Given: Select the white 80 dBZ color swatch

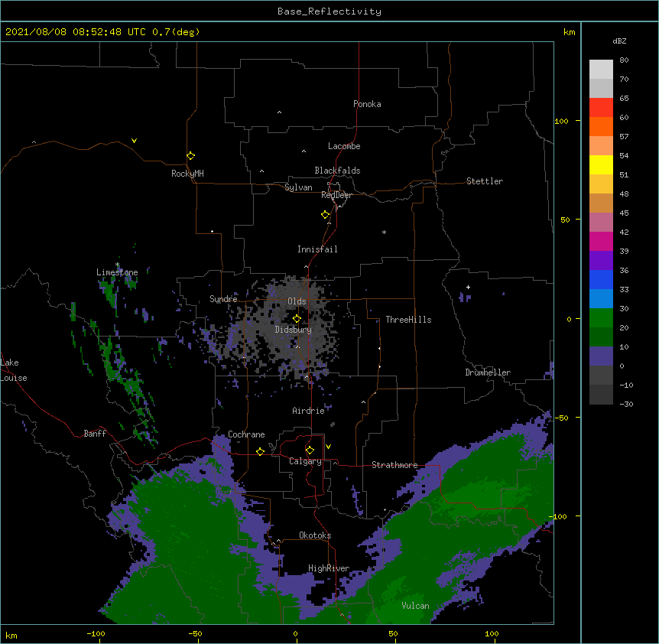Looking at the screenshot, I should pyautogui.click(x=601, y=70).
